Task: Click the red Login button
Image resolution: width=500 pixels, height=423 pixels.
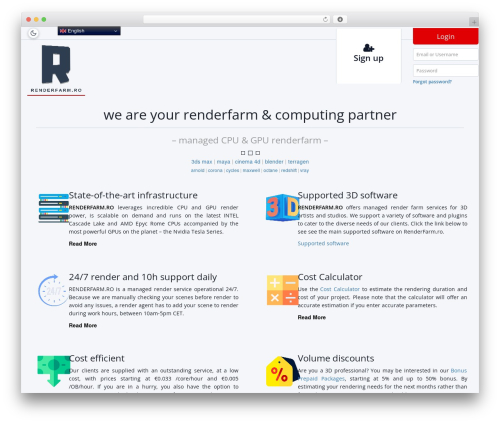Action: 446,36
